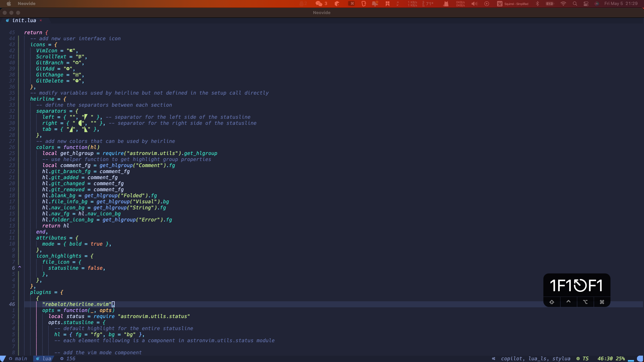
Task: Mute sound via the menu bar volume icon
Action: click(x=474, y=4)
